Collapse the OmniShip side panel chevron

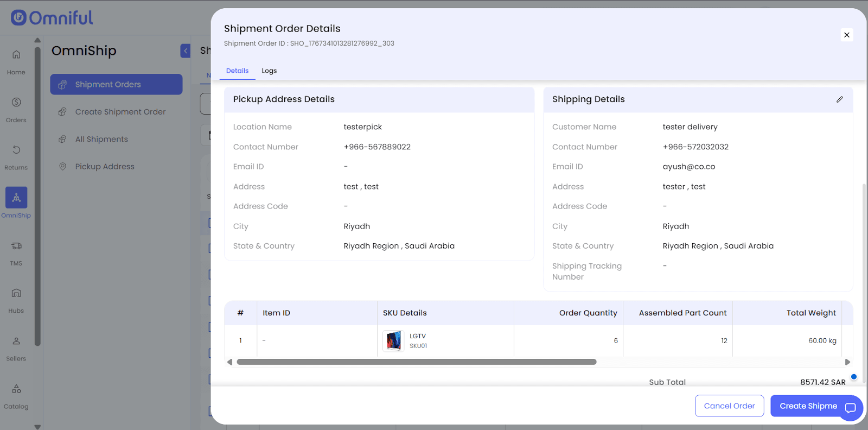pos(186,51)
